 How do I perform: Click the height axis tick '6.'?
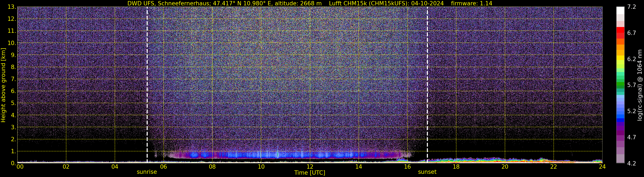click(x=13, y=91)
